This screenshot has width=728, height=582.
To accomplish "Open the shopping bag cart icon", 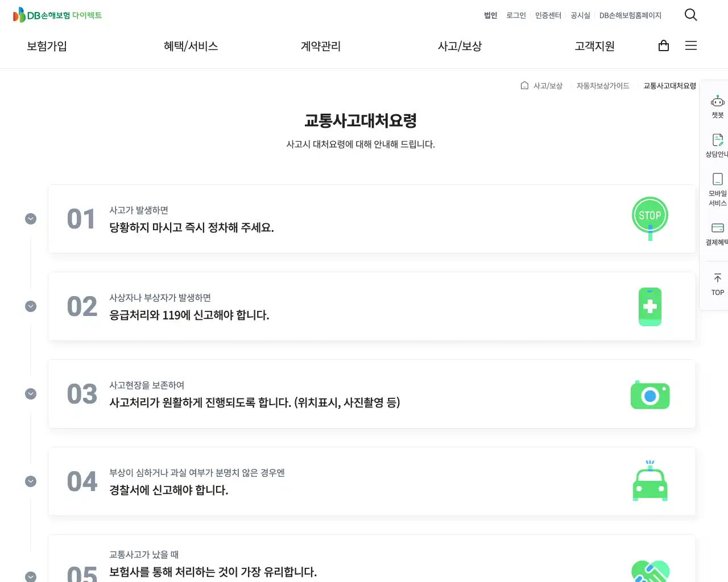I will click(663, 46).
